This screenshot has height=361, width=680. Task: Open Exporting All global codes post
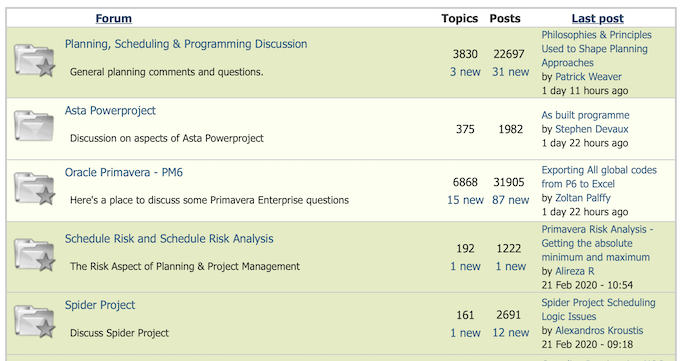(599, 177)
